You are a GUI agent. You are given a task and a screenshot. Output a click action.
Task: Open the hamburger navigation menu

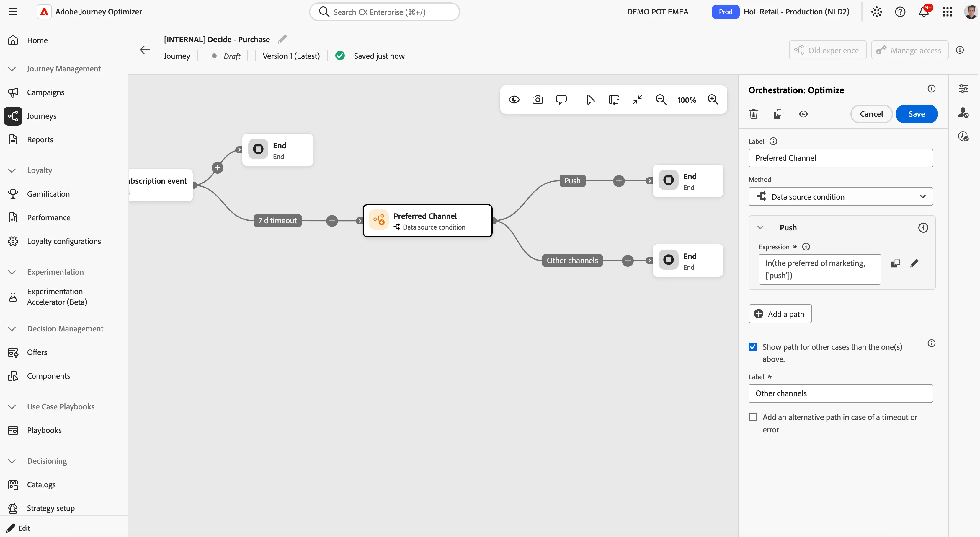tap(13, 12)
